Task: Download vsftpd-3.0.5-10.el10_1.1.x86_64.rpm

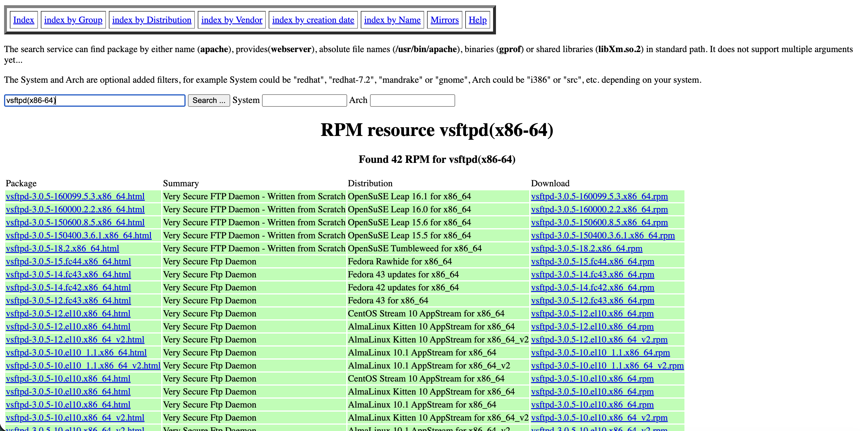Action: click(x=600, y=353)
